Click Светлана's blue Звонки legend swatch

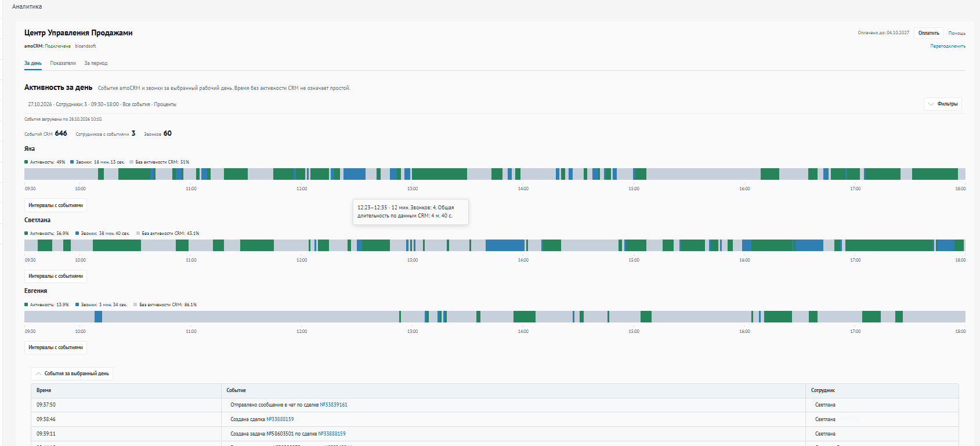click(77, 233)
